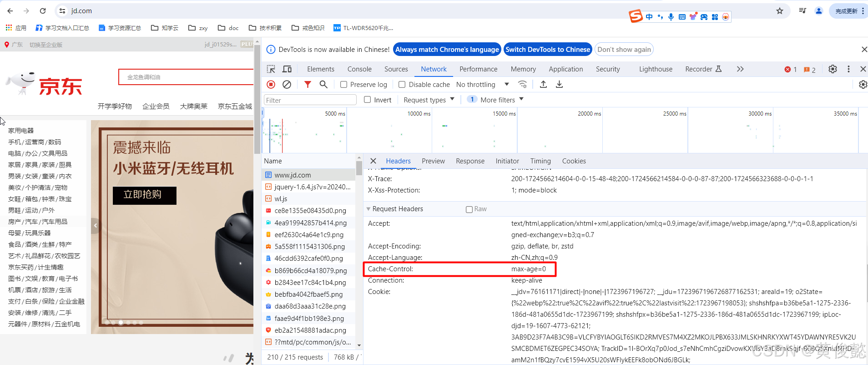Open the Network panel settings gear
This screenshot has height=365, width=868.
[x=863, y=84]
